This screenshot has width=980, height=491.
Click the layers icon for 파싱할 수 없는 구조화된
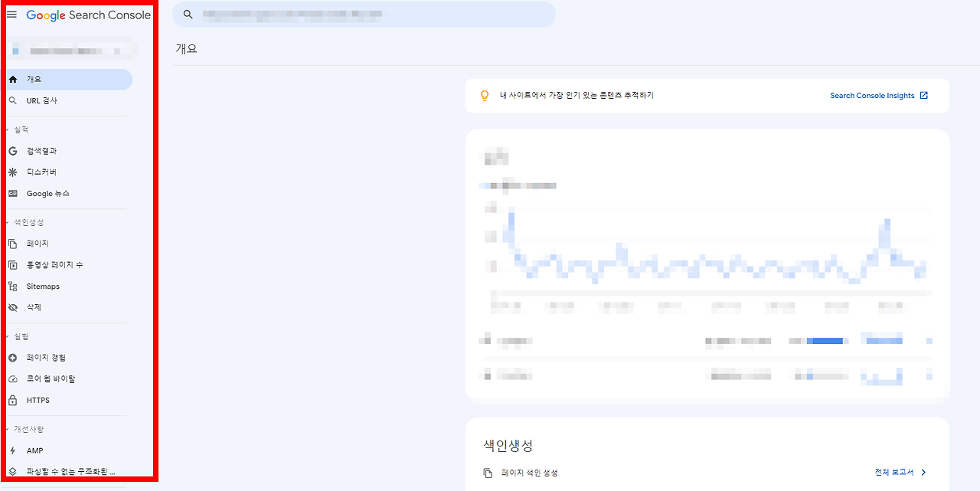(12, 472)
